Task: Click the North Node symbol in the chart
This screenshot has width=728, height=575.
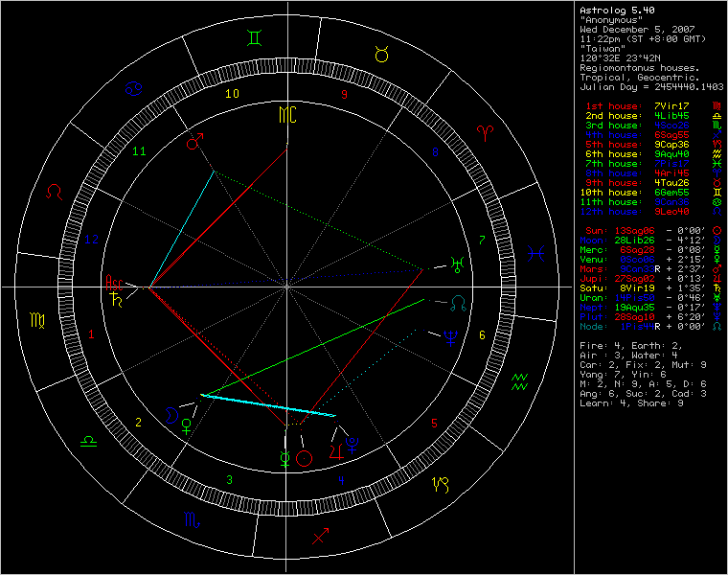Action: click(x=458, y=303)
